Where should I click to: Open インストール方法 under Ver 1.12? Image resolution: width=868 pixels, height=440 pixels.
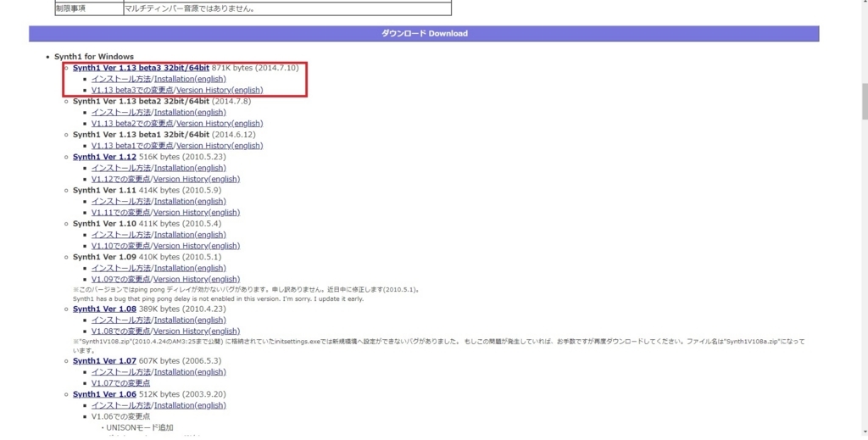pos(121,168)
